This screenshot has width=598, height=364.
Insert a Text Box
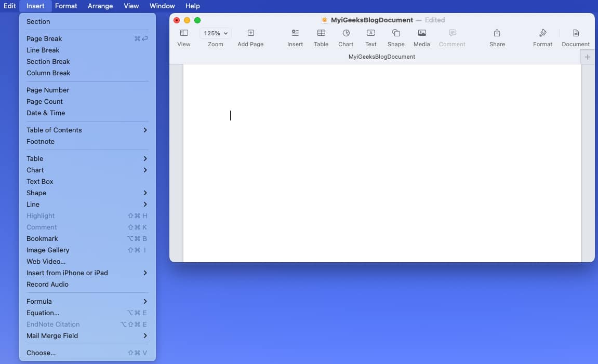coord(87,181)
